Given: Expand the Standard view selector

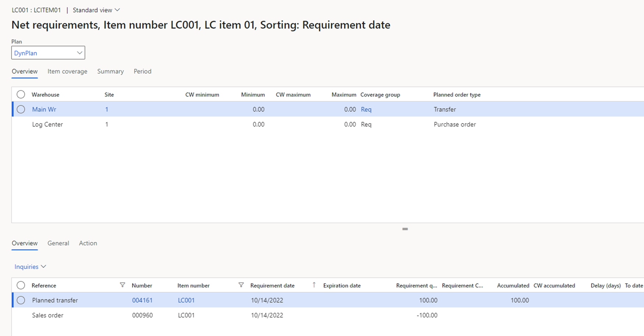Looking at the screenshot, I should [x=96, y=10].
